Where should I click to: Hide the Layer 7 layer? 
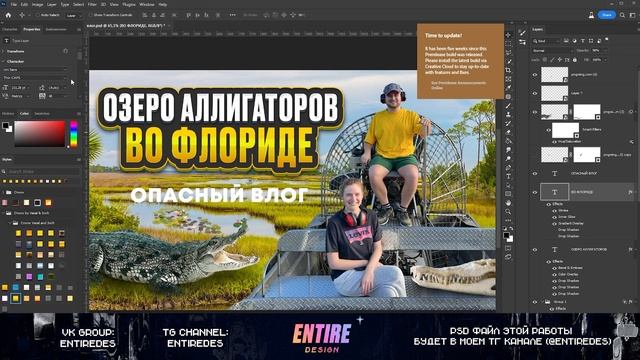click(535, 93)
